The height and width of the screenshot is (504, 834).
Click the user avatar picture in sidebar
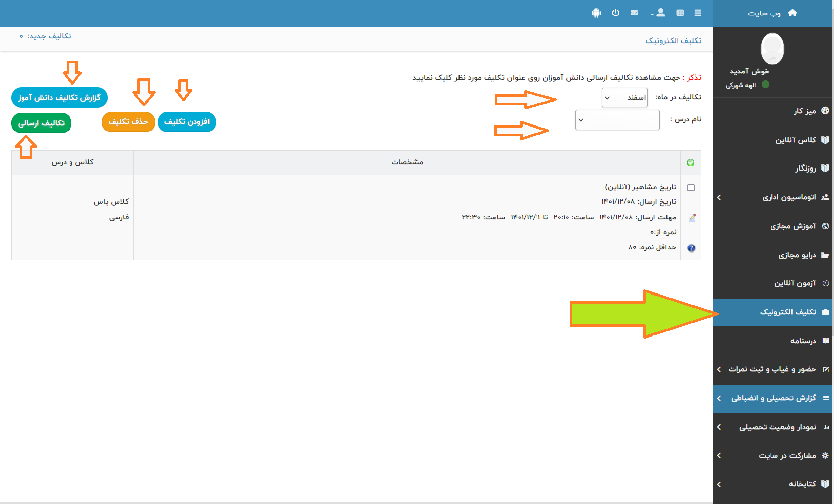[x=772, y=49]
